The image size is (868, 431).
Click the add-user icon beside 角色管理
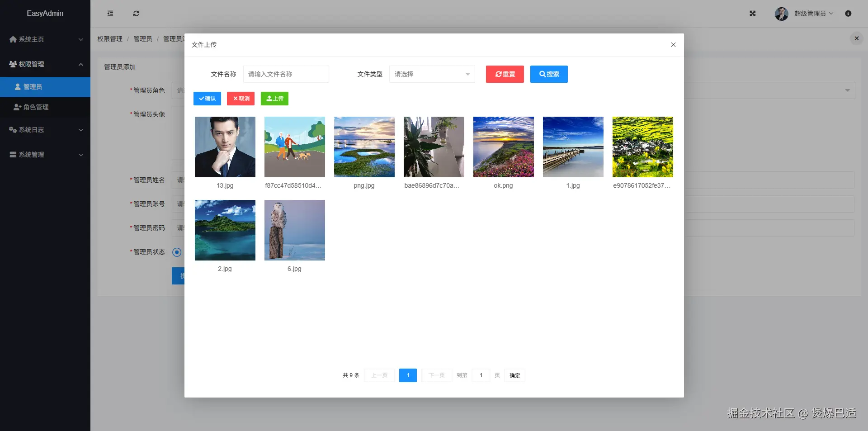(18, 107)
